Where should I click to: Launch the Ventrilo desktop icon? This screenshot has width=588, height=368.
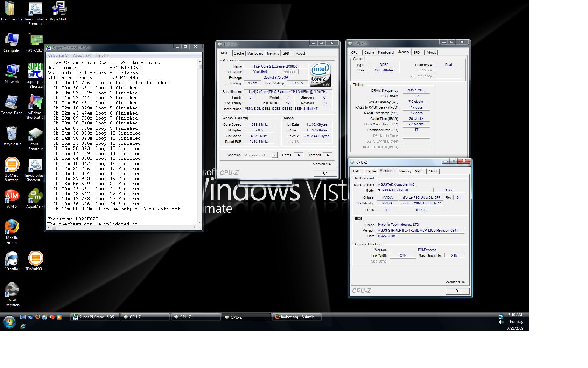[12, 261]
